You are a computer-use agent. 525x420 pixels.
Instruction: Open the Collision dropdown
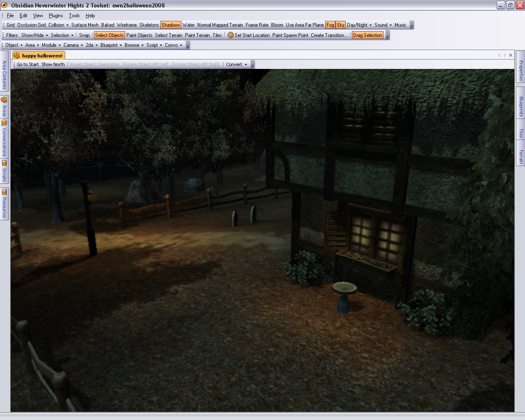59,25
